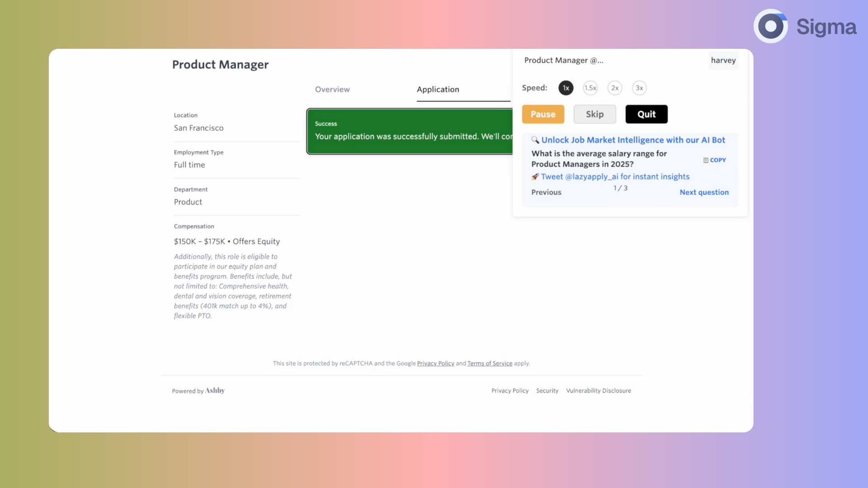Click the Sigma logo icon
Viewport: 868px width, 488px height.
coord(771,26)
